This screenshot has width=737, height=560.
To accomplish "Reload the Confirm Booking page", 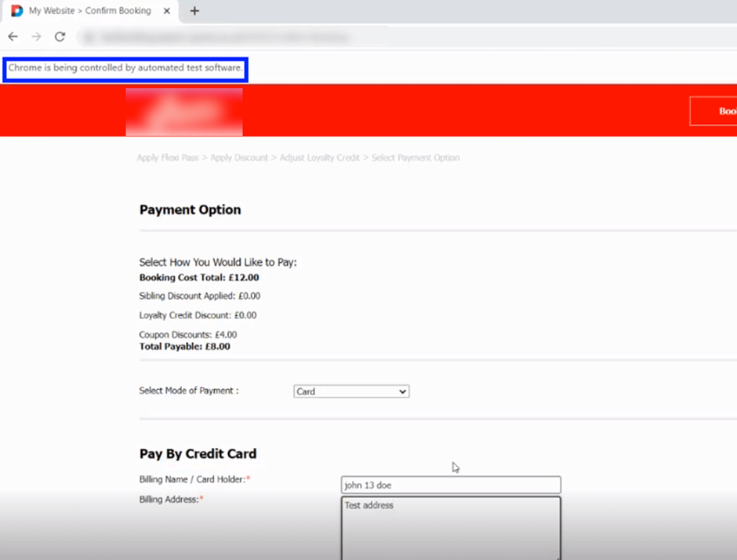I will click(60, 37).
